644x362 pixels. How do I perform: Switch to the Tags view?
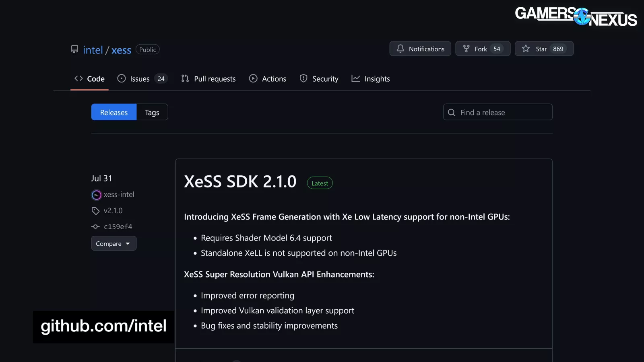coord(152,113)
